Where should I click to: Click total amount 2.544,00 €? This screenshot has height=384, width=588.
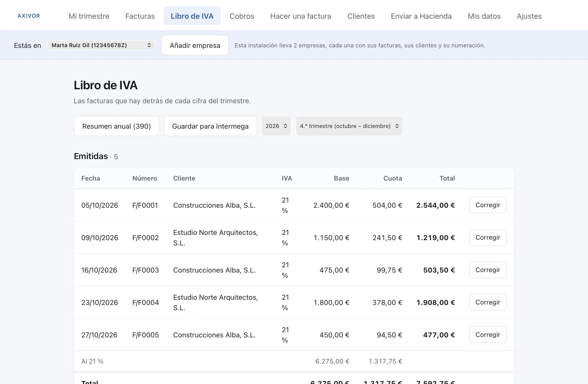click(x=436, y=205)
